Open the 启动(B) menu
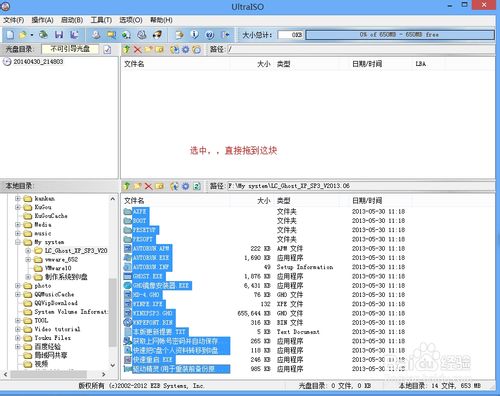The width and height of the screenshot is (500, 396). pyautogui.click(x=72, y=20)
